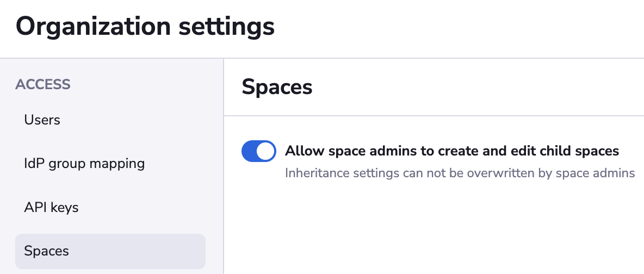The image size is (644, 274).
Task: Click the Spaces panel heading
Action: point(277,87)
